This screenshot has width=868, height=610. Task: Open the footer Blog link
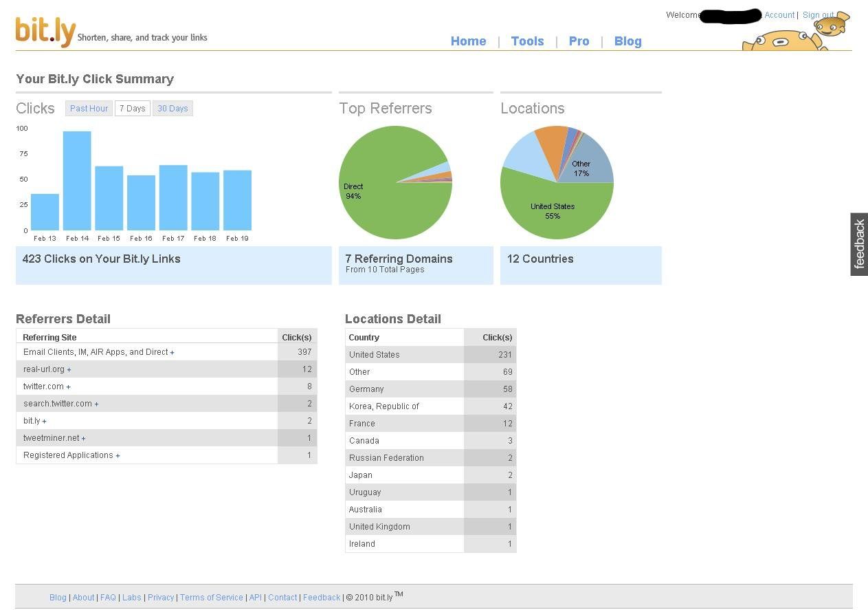[58, 598]
